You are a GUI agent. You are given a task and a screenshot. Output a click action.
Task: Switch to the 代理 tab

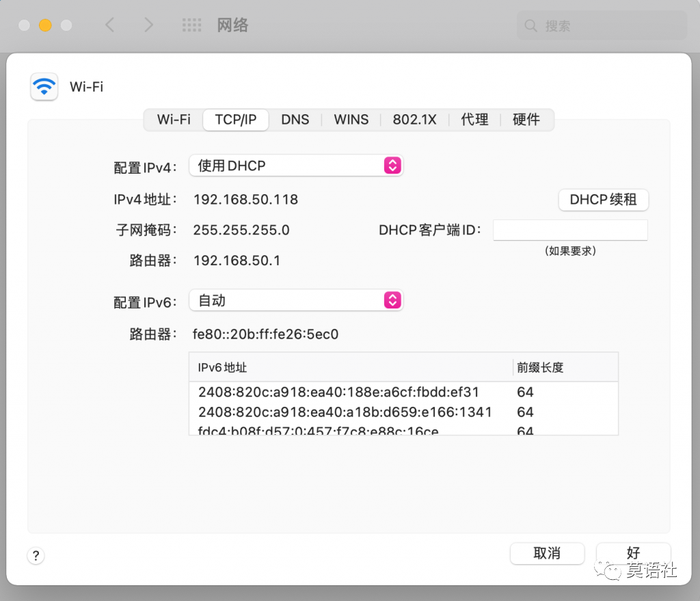(474, 120)
